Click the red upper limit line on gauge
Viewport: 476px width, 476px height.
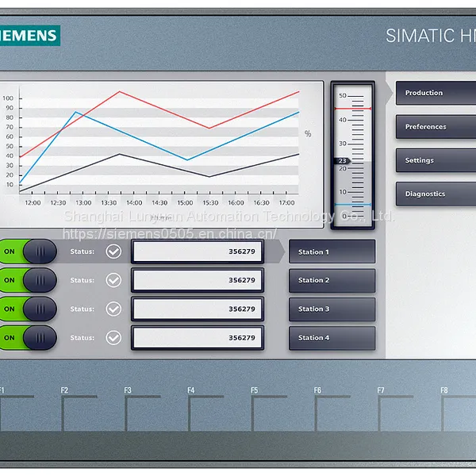pos(353,109)
